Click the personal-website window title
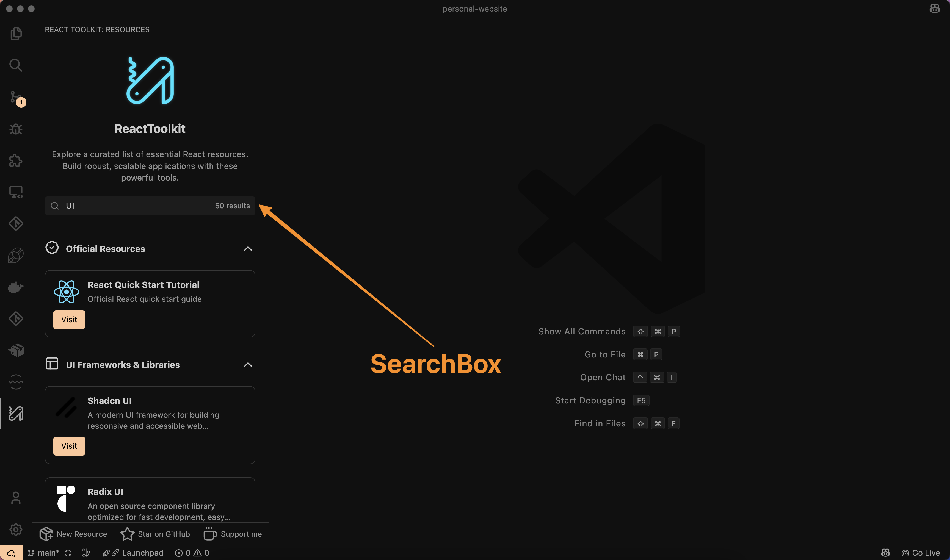Screen dimensions: 950x560 click(475, 9)
